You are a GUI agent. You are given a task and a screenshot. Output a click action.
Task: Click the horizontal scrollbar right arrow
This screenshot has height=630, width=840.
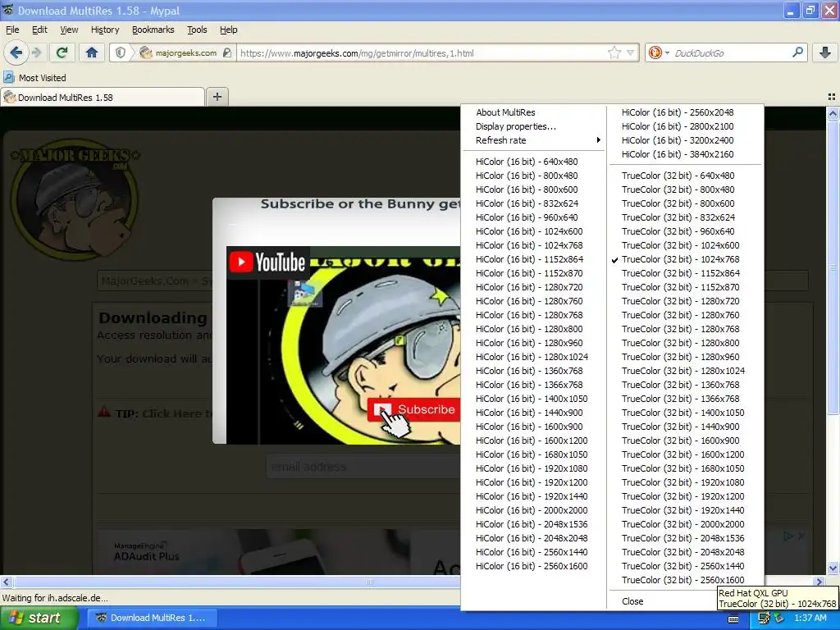click(819, 582)
